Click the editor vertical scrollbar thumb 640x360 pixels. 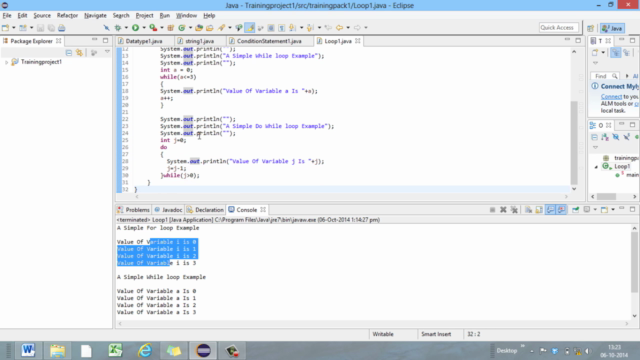click(574, 142)
